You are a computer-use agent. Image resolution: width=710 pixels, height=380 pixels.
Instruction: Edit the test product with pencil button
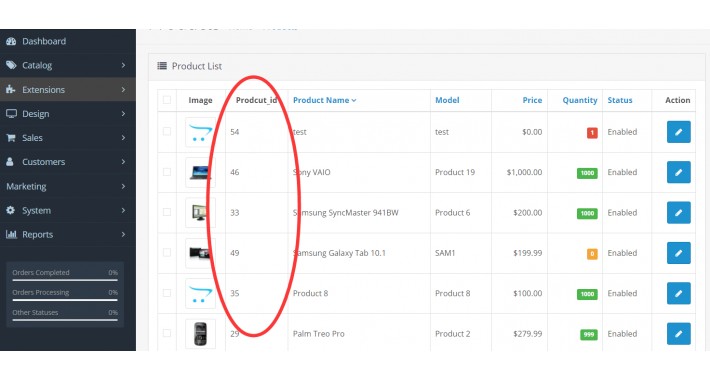coord(678,132)
